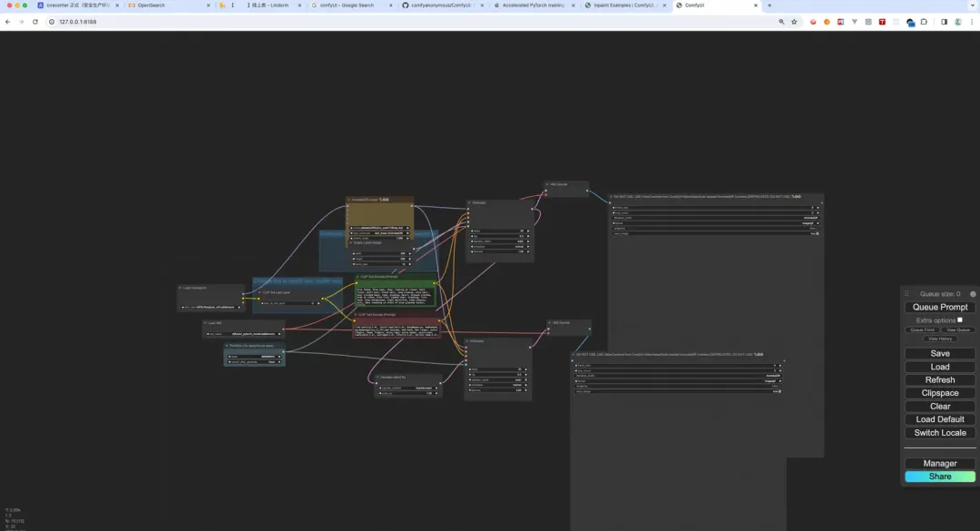Open the Manager panel
Viewport: 980px width, 531px height.
click(x=940, y=464)
